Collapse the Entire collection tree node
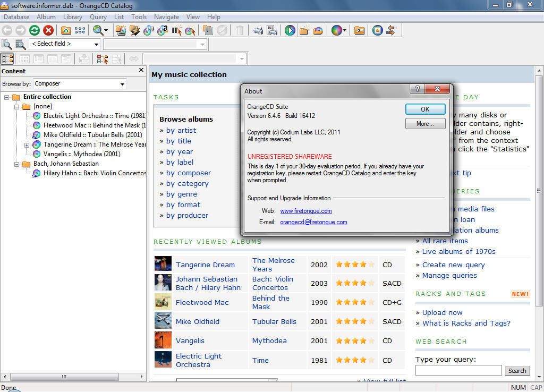The height and width of the screenshot is (392, 544). [6, 97]
